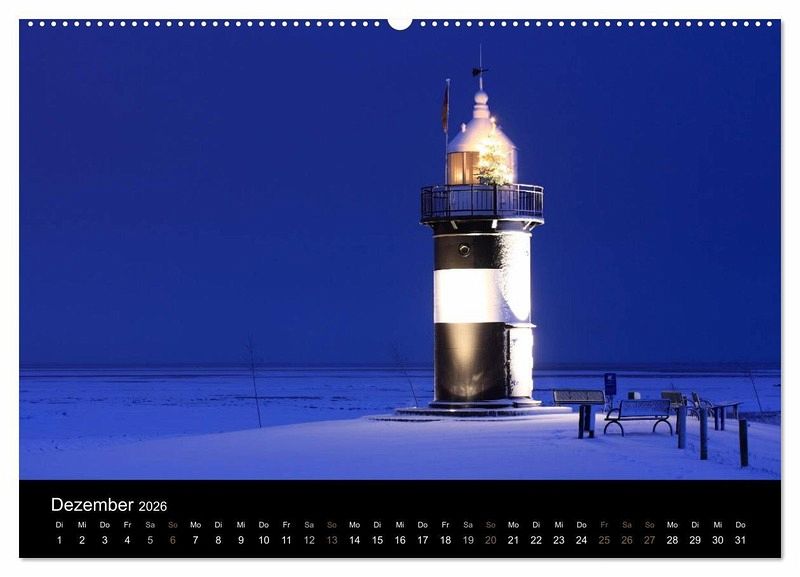Screen dimensions: 800x577
Task: Click the lit Christmas tree in lantern room
Action: [493, 162]
